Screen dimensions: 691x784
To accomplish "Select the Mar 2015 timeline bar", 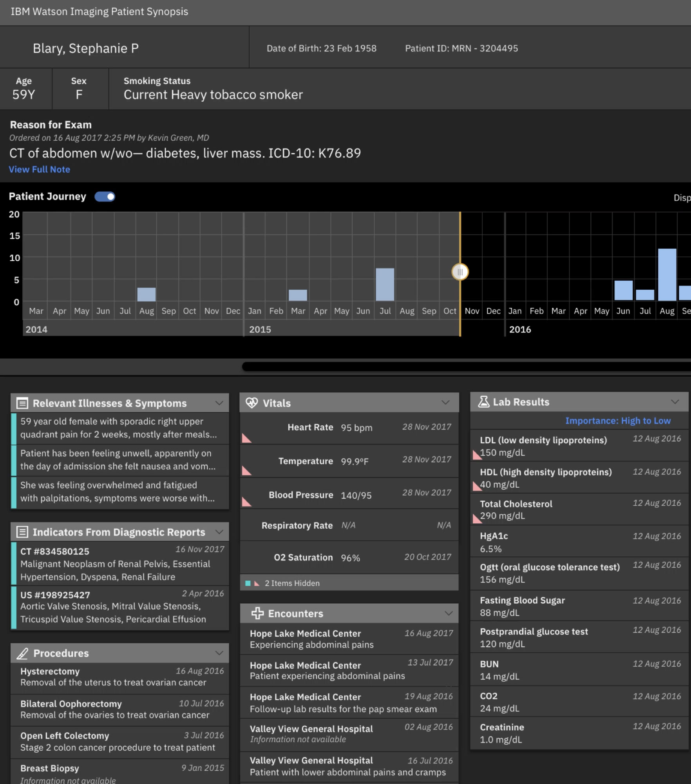I will [x=298, y=295].
